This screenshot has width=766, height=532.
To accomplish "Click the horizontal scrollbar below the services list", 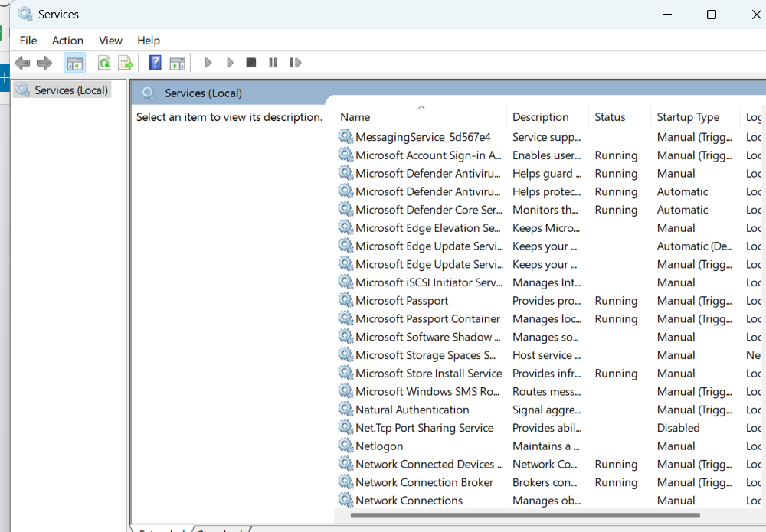I will (525, 515).
